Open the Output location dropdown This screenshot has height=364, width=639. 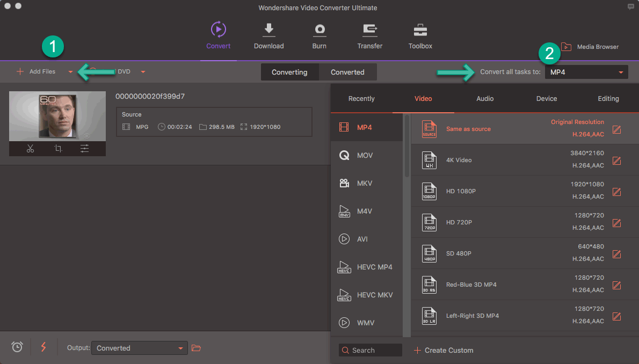tap(140, 348)
